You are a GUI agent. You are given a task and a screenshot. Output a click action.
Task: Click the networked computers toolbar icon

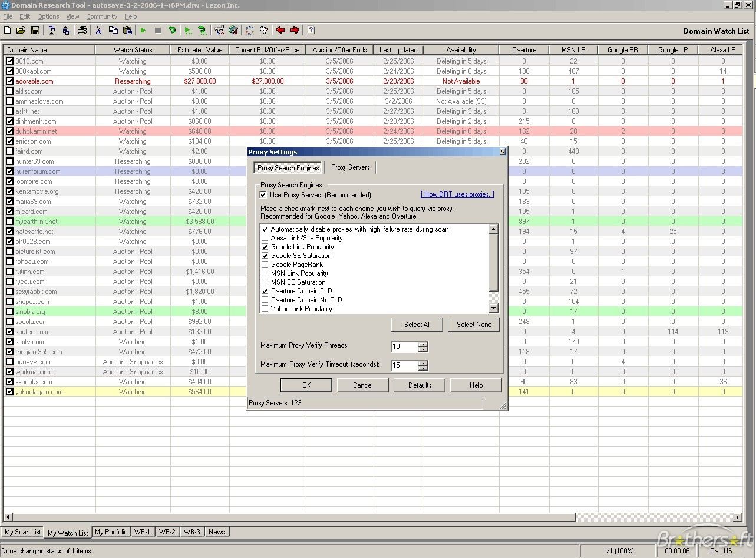219,30
